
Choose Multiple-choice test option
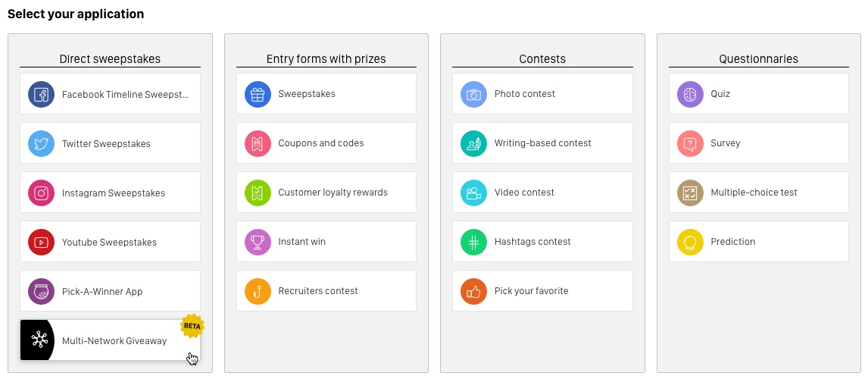coord(758,193)
